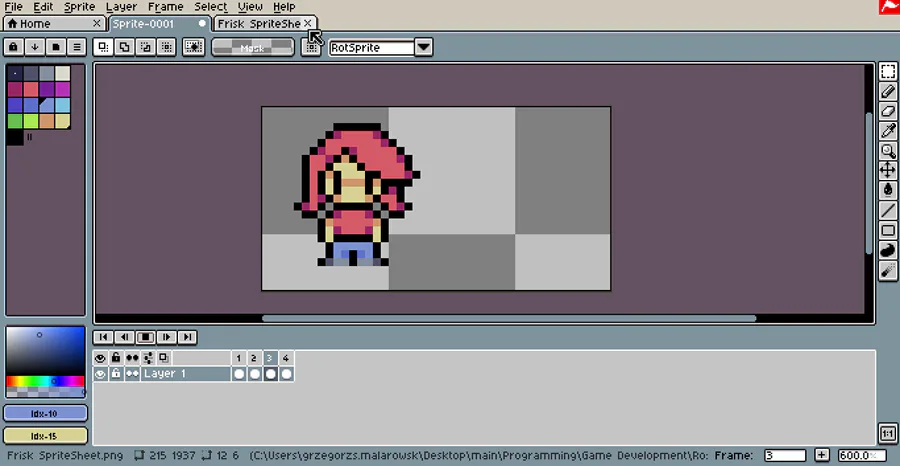Select the Eyedropper tool
The width and height of the screenshot is (900, 466).
pyautogui.click(x=888, y=131)
